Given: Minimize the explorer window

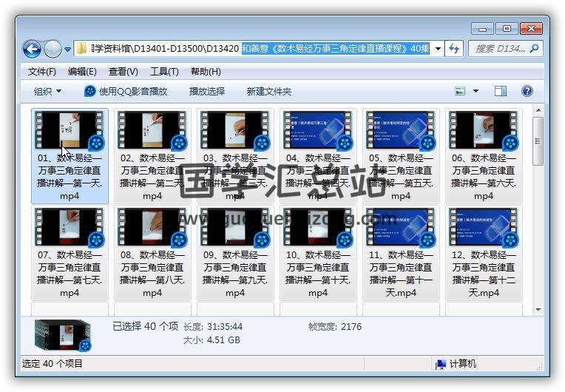Looking at the screenshot, I should click(482, 29).
